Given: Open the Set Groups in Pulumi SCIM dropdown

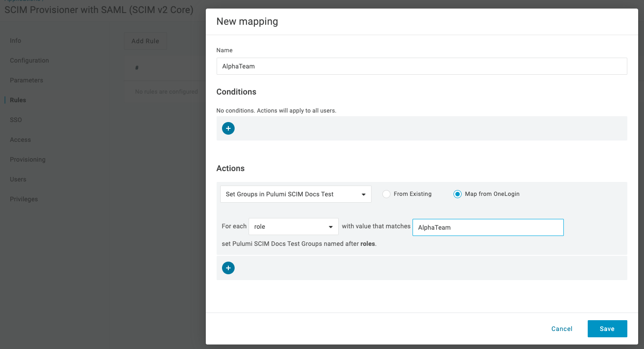Looking at the screenshot, I should pyautogui.click(x=296, y=194).
